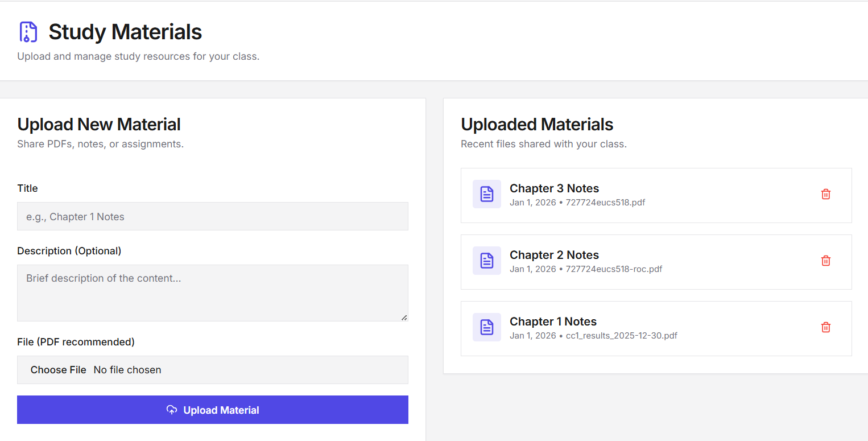This screenshot has height=441, width=868.
Task: Click the file icon beside Chapter 1 Notes
Action: pos(487,327)
